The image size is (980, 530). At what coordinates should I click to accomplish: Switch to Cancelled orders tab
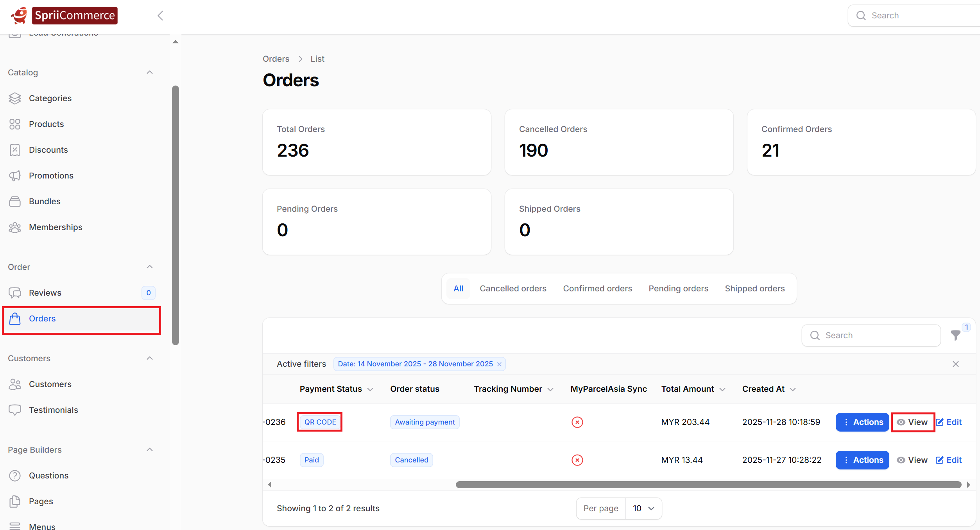coord(513,289)
